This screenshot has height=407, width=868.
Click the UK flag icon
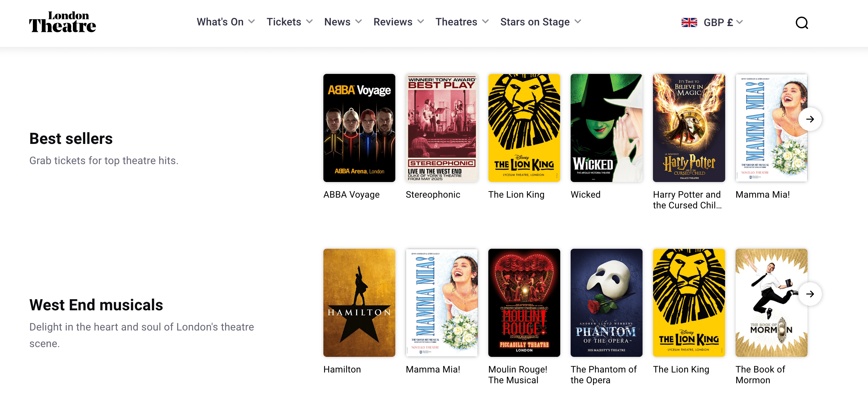(689, 22)
